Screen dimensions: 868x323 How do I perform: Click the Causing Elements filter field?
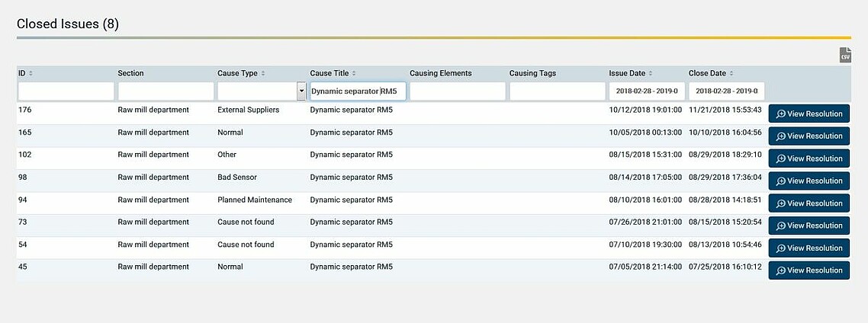click(x=457, y=91)
